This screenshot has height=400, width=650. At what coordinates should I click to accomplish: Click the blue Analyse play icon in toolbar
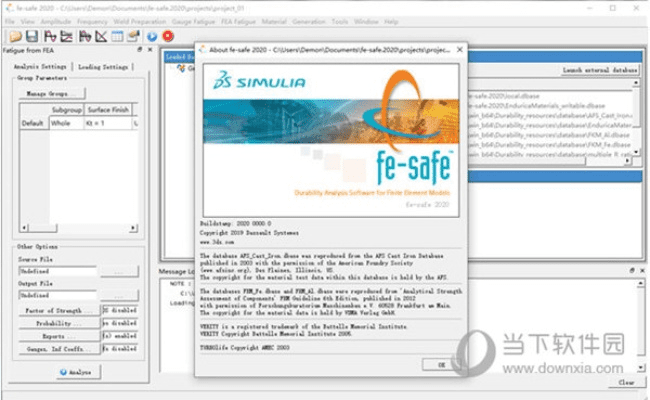tap(151, 36)
